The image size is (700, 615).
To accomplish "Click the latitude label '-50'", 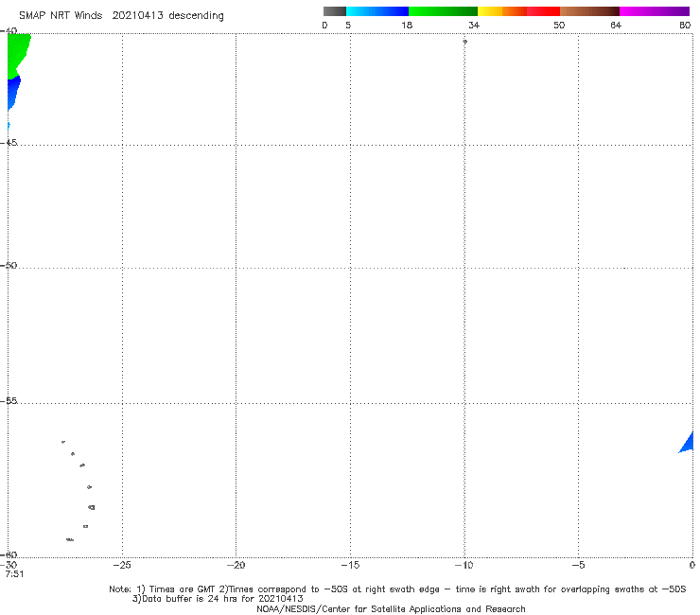I will pyautogui.click(x=9, y=266).
